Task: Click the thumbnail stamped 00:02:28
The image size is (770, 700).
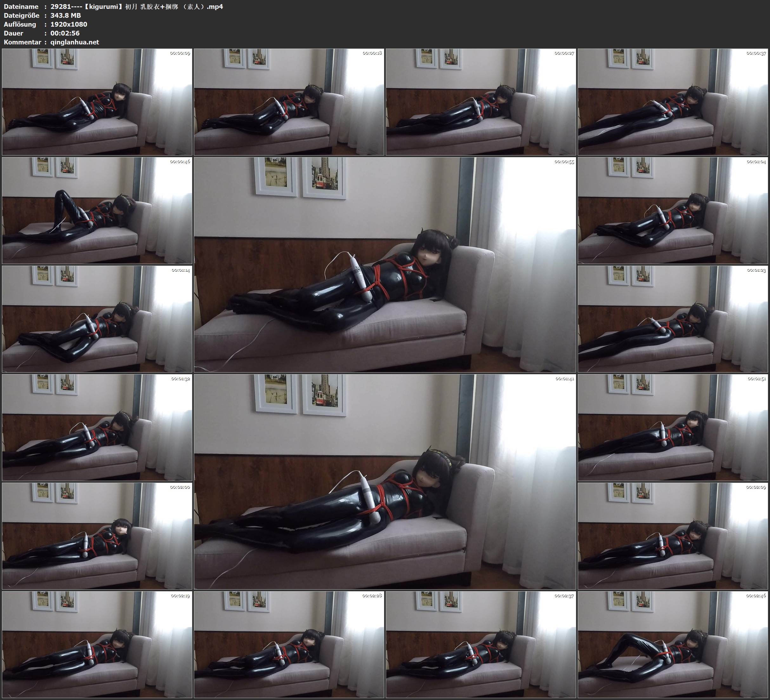Action: (x=289, y=644)
